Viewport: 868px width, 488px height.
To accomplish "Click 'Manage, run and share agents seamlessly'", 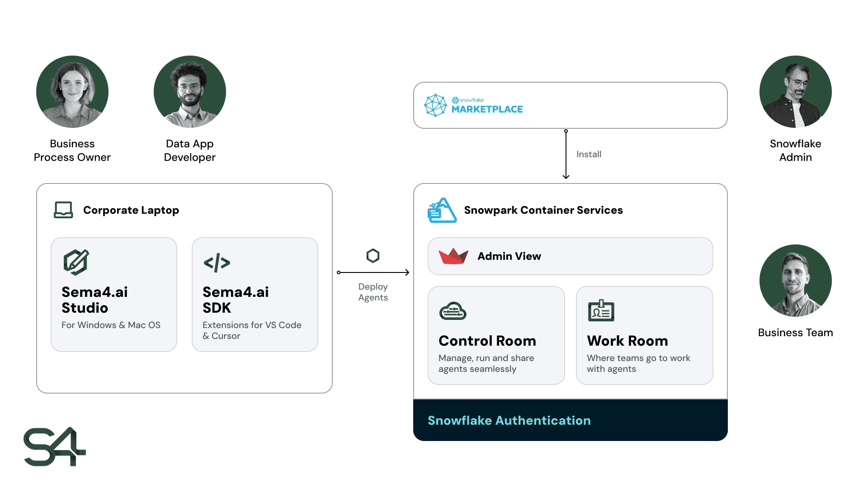I will pos(486,363).
